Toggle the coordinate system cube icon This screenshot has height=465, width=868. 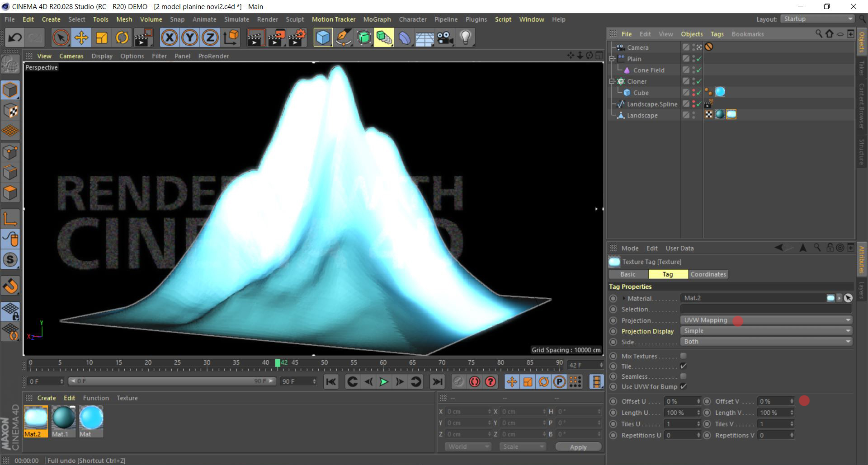tap(231, 38)
